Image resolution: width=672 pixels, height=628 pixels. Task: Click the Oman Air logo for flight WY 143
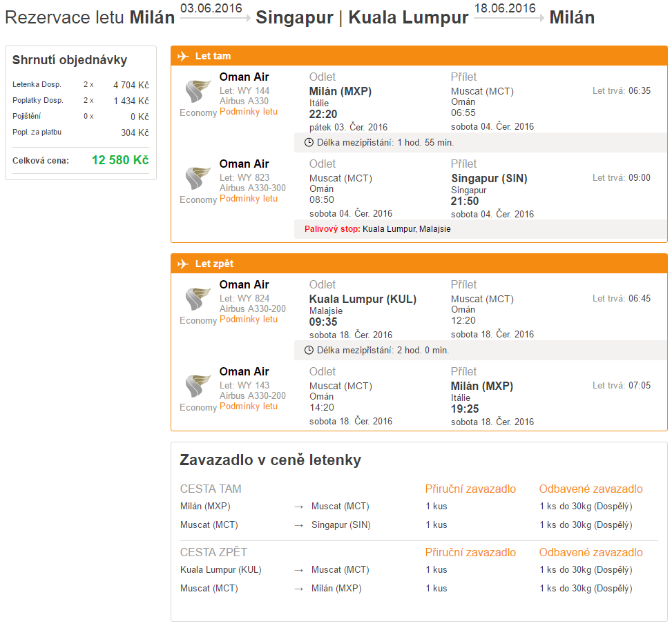(198, 386)
